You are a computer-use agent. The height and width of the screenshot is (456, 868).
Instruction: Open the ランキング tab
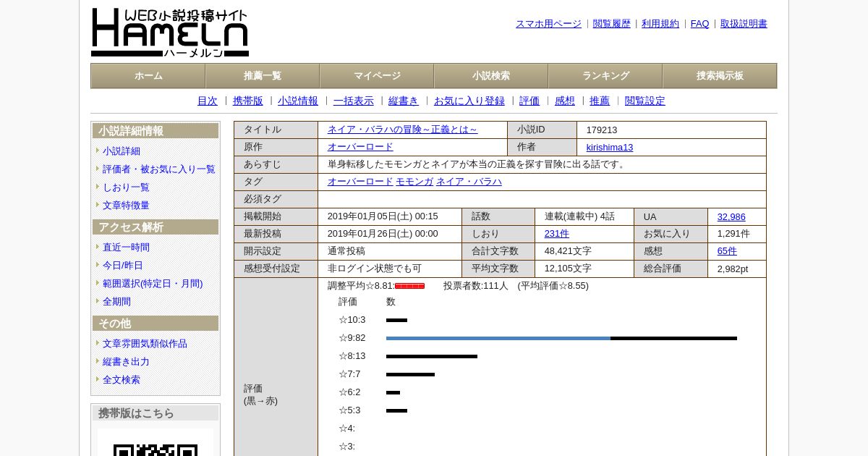(605, 76)
